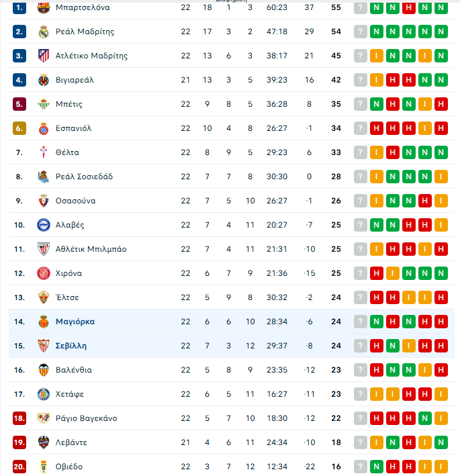Click Betis's orange I form badge

coord(424,104)
